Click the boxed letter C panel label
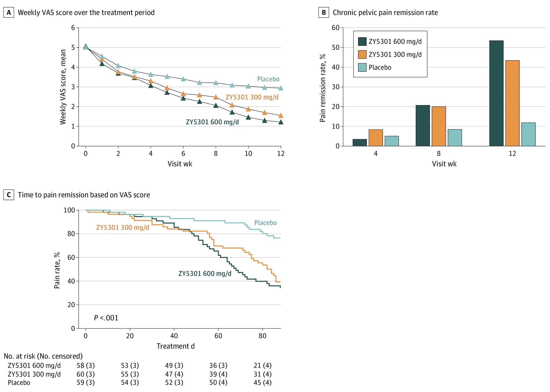Image resolution: width=550 pixels, height=392 pixels. point(9,195)
